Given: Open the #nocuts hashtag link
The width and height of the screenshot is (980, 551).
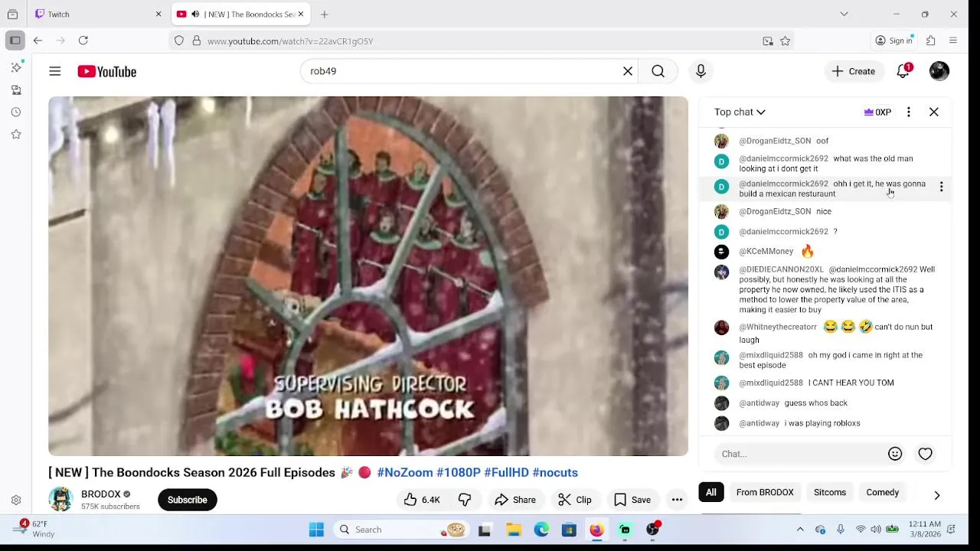Looking at the screenshot, I should pos(555,472).
